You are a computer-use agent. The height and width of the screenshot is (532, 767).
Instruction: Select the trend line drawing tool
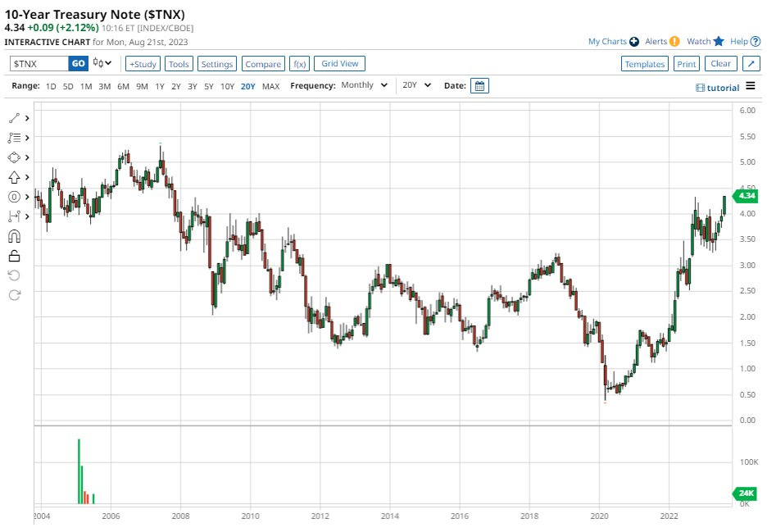tap(14, 118)
